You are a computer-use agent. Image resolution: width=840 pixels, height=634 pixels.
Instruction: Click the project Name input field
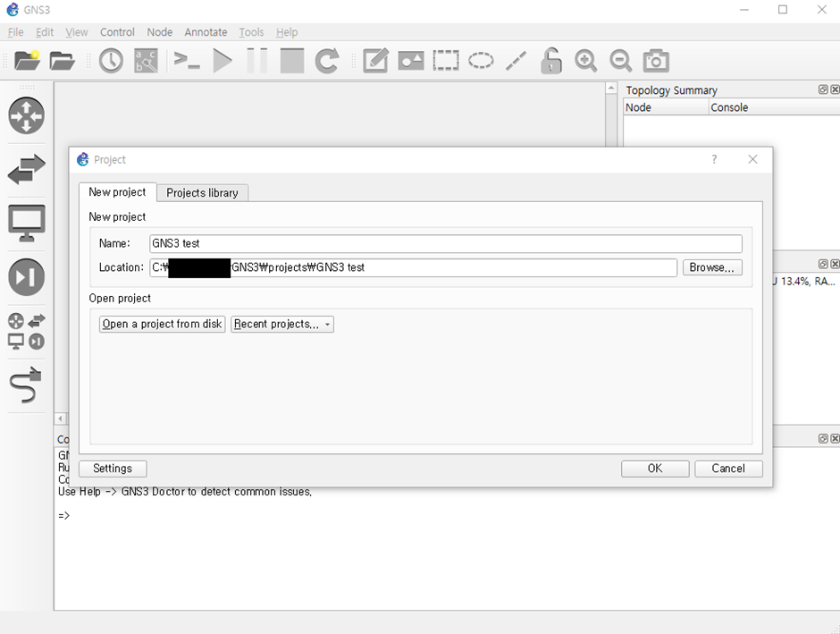click(x=446, y=243)
